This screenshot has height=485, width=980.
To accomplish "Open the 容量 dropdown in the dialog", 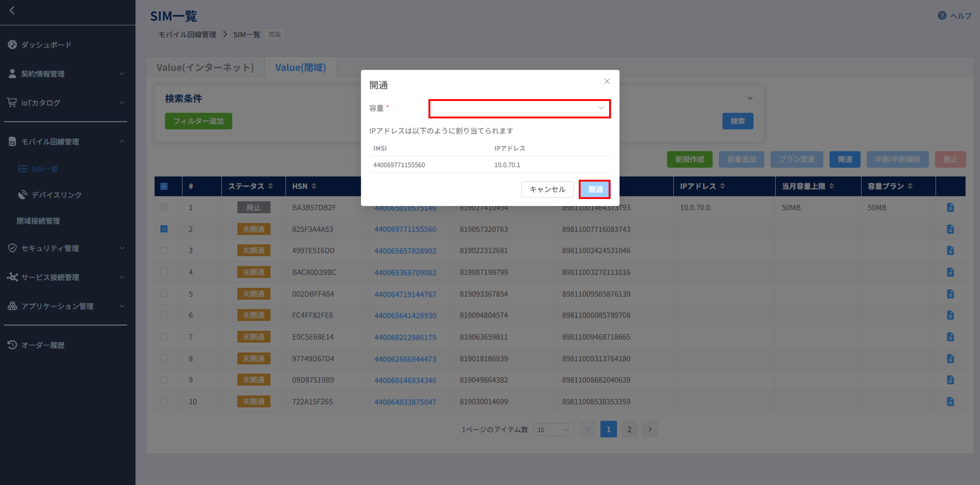I will pyautogui.click(x=519, y=108).
